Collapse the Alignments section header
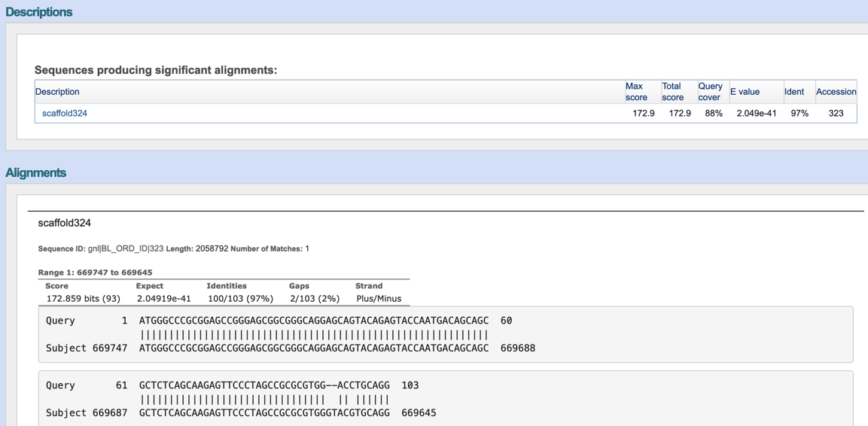868x426 pixels. click(36, 173)
